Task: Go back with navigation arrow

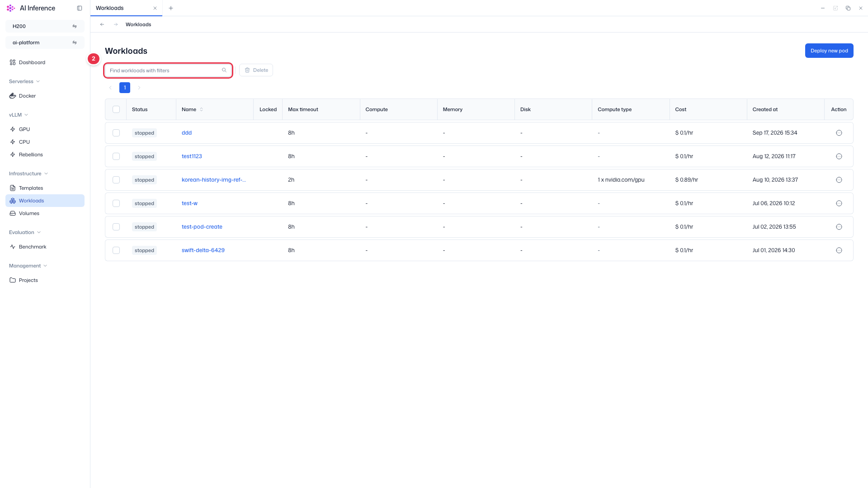Action: pyautogui.click(x=102, y=24)
